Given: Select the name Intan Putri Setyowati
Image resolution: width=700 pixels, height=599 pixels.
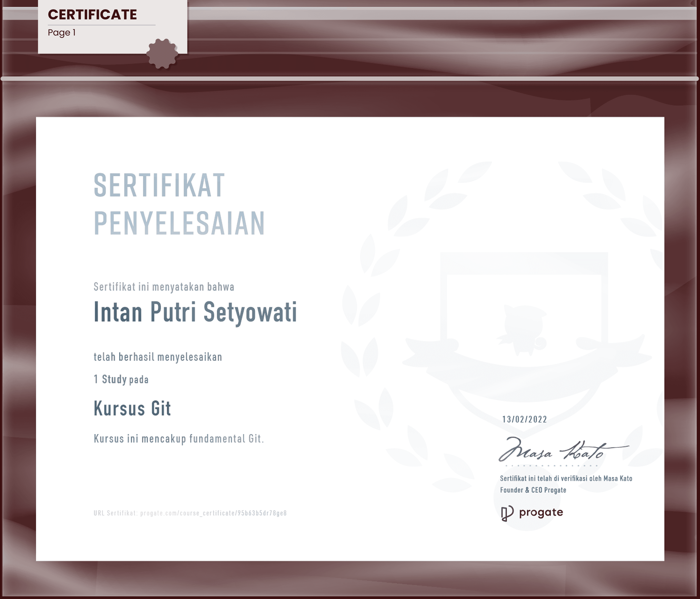Looking at the screenshot, I should pos(195,312).
